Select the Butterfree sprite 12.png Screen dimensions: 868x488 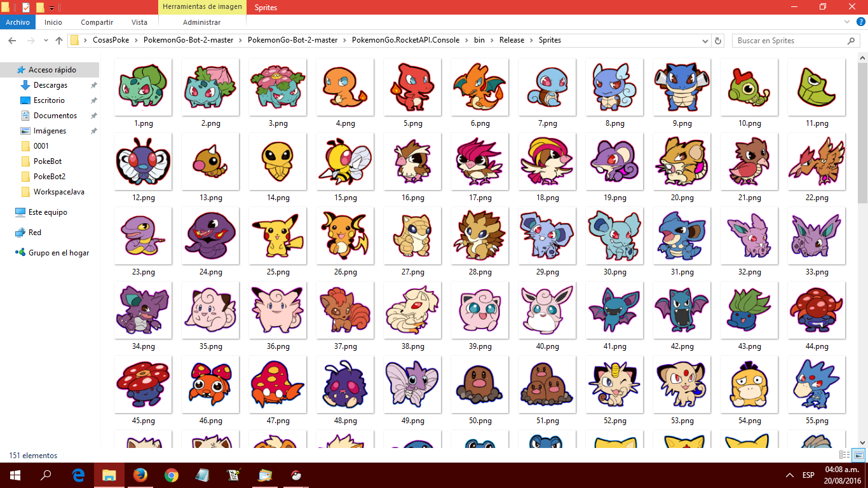pyautogui.click(x=143, y=161)
